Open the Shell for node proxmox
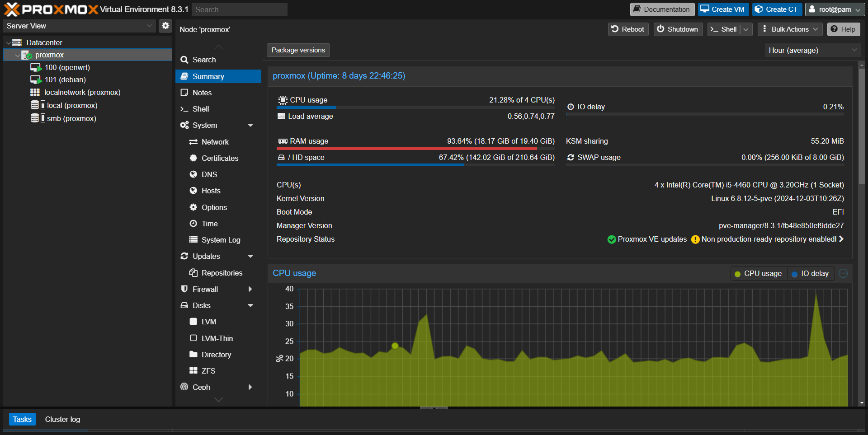 tap(200, 108)
